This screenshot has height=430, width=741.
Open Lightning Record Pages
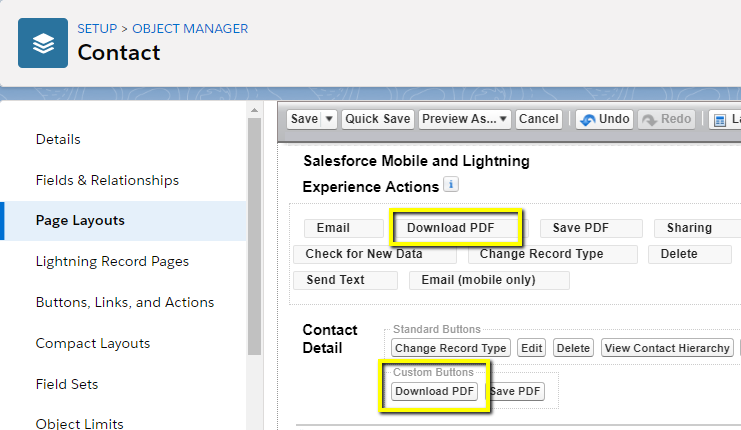pyautogui.click(x=112, y=261)
